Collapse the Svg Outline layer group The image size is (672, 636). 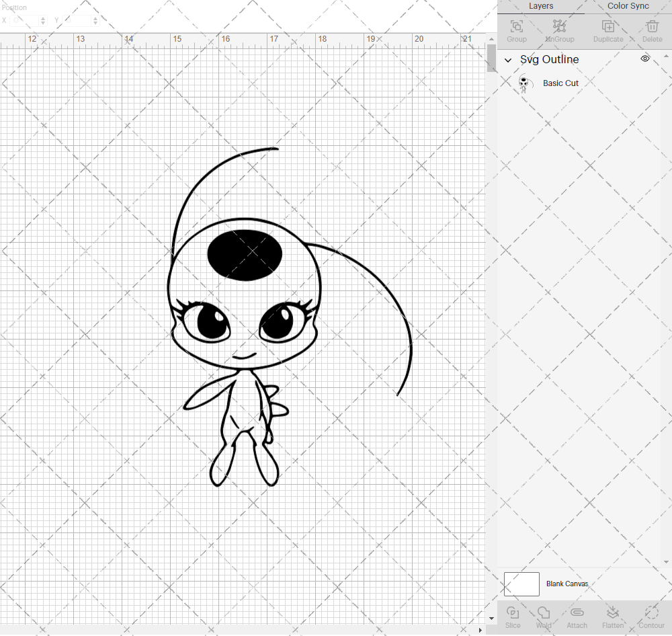click(x=509, y=60)
